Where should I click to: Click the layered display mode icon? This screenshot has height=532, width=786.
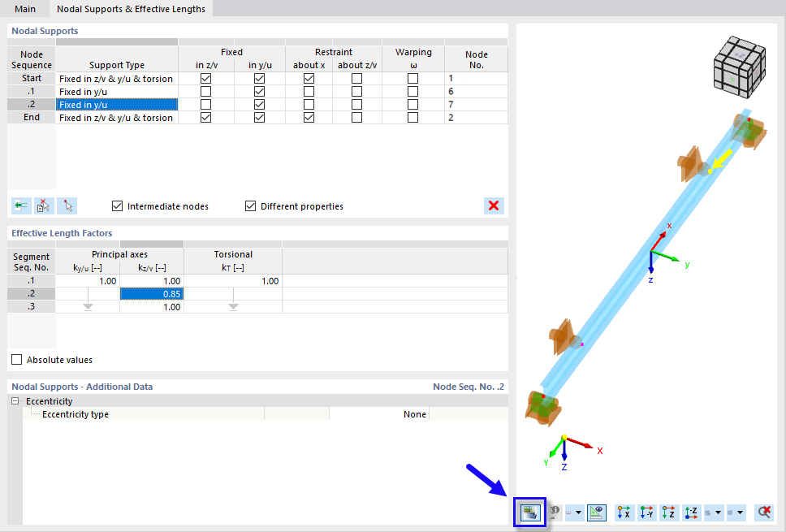click(x=708, y=513)
